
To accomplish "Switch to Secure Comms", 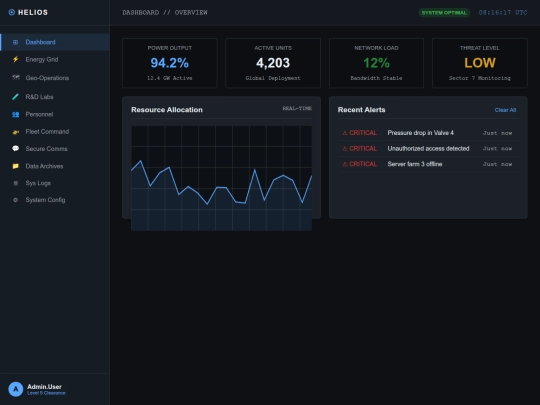I will [55, 149].
